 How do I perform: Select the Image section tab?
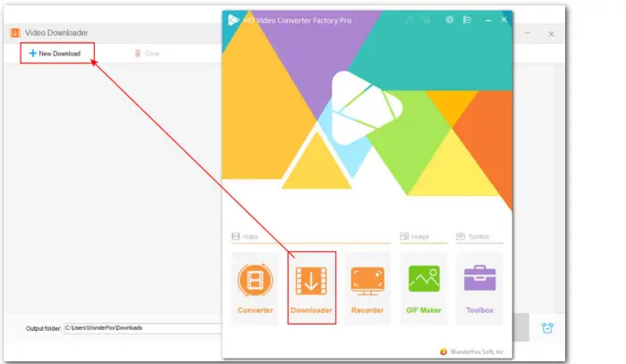414,236
